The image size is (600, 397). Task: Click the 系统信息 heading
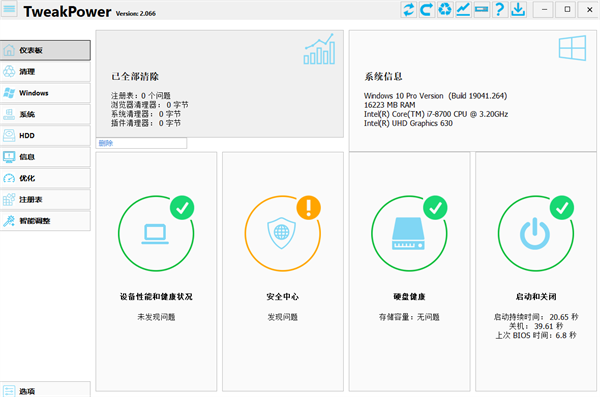tap(383, 77)
